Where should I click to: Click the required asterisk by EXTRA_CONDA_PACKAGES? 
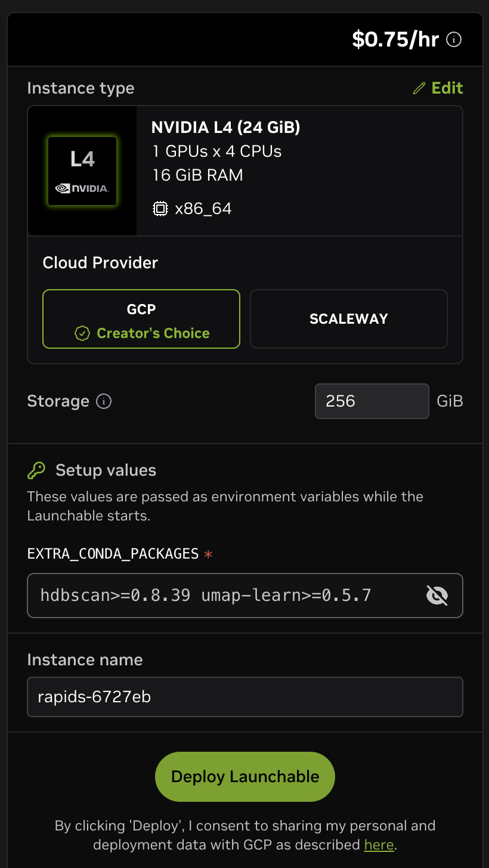(208, 554)
